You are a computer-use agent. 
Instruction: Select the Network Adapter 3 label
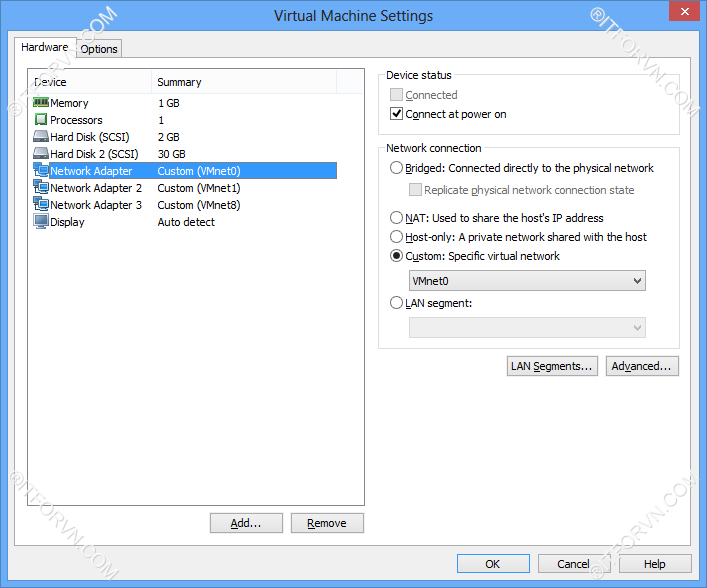click(96, 205)
